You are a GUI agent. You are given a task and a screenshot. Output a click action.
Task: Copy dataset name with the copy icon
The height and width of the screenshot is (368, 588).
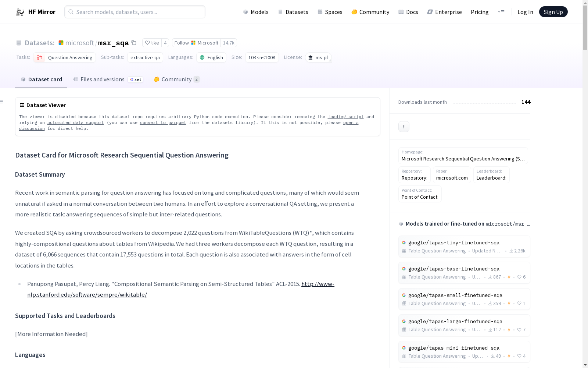[x=134, y=43]
